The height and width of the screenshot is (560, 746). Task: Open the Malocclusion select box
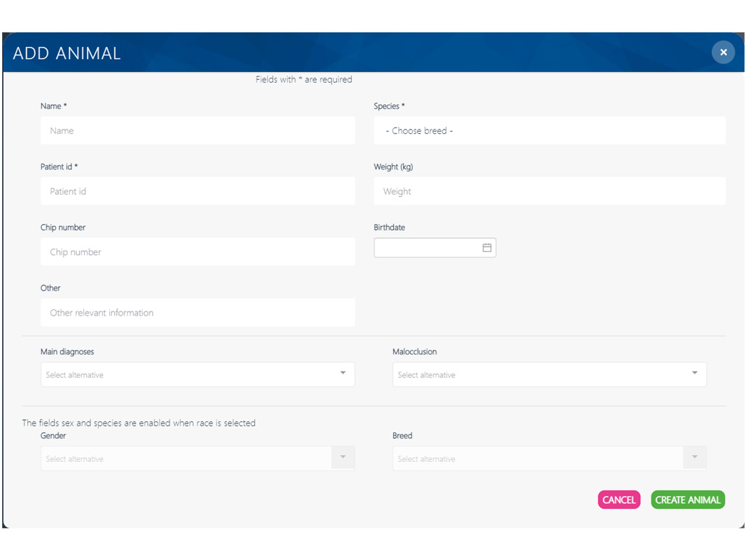coord(539,374)
